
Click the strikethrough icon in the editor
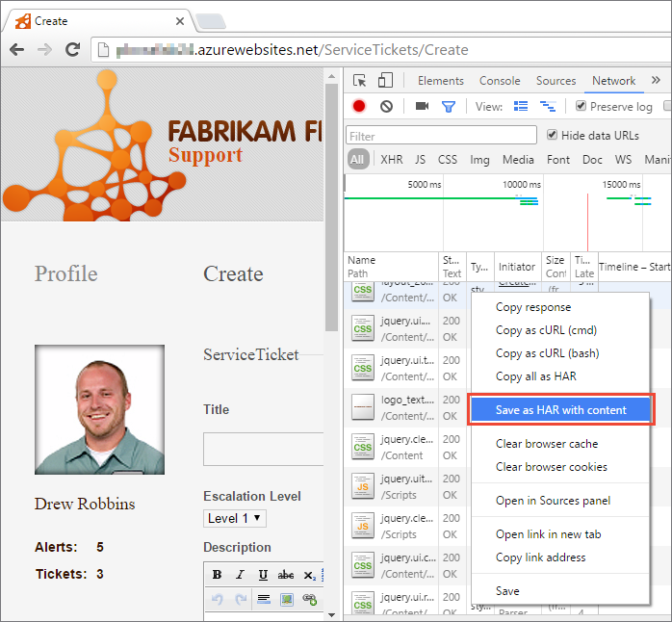[285, 575]
